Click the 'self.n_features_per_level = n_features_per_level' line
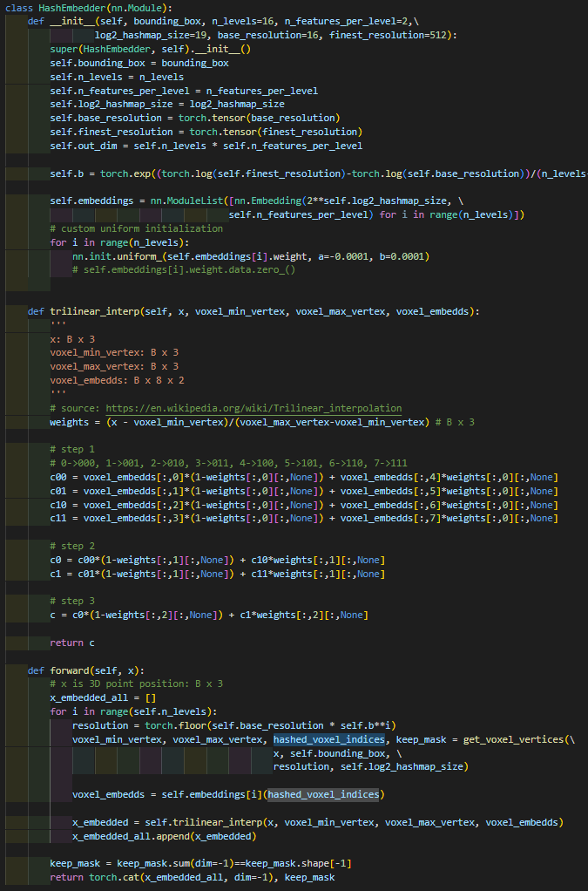The height and width of the screenshot is (891, 588). click(184, 91)
